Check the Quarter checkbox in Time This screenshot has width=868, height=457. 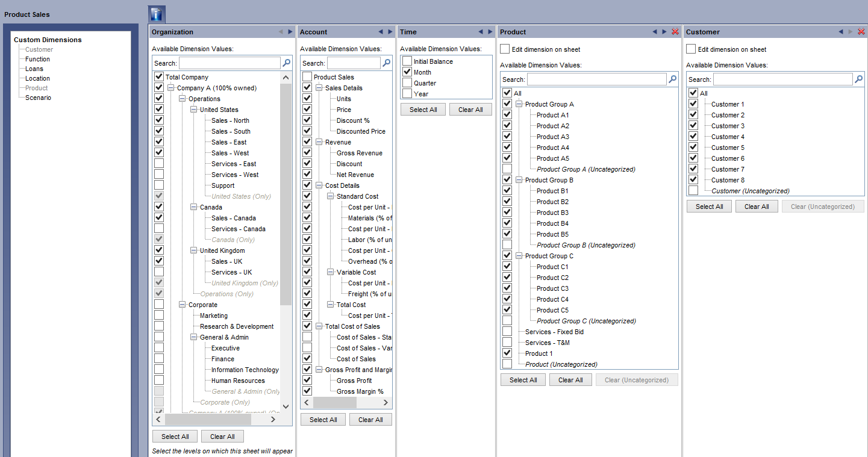pyautogui.click(x=407, y=83)
